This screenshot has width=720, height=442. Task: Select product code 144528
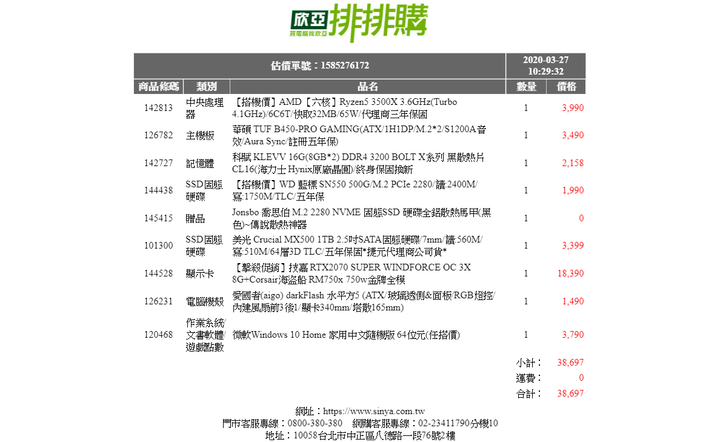click(158, 274)
